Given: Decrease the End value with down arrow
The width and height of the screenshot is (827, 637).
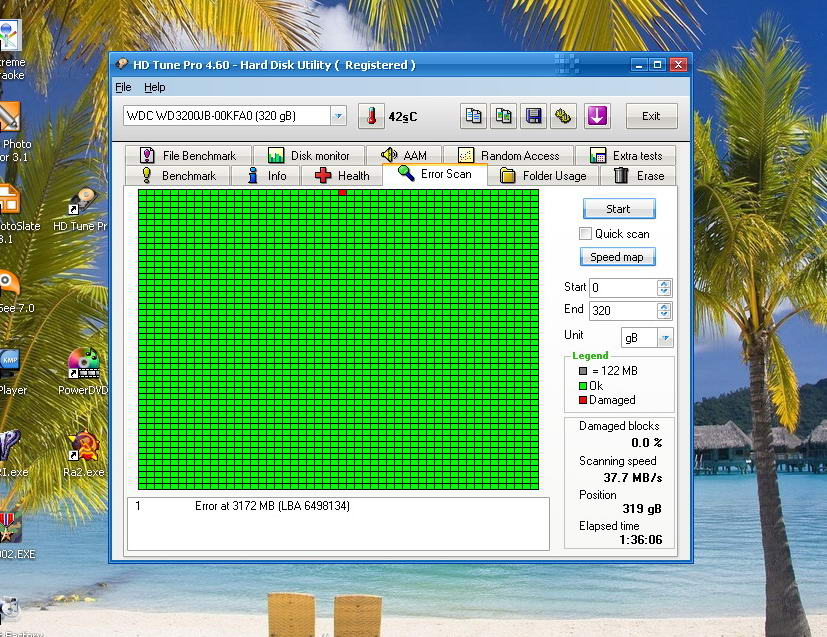Looking at the screenshot, I should (x=665, y=315).
